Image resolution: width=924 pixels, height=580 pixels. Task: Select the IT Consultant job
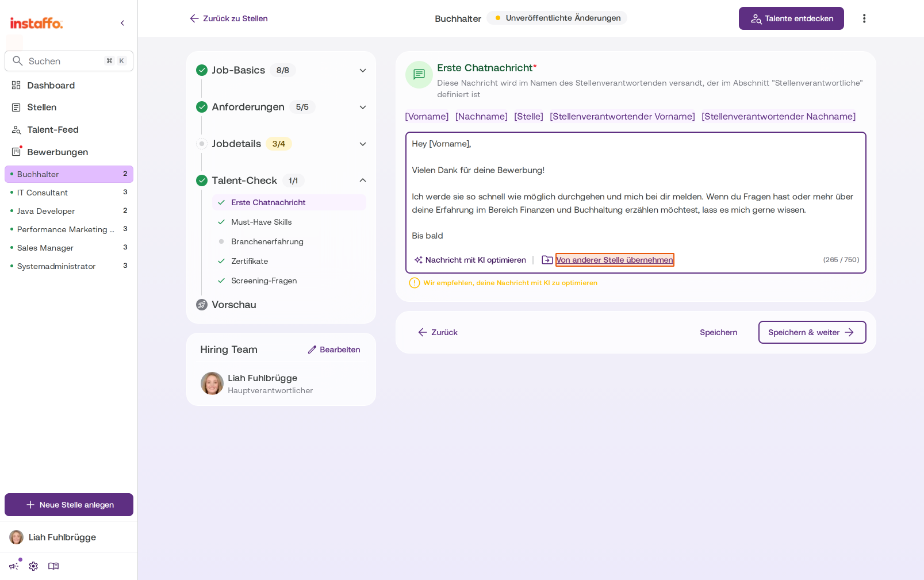[x=69, y=193]
